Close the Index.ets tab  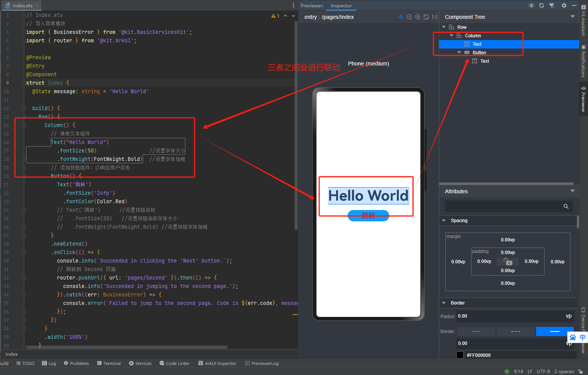pyautogui.click(x=37, y=5)
